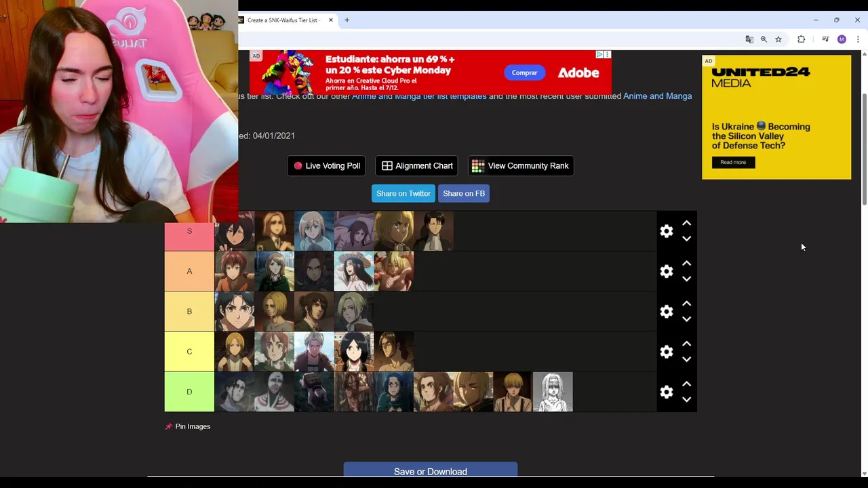
Task: Select the first character thumbnail in C tier
Action: point(235,352)
